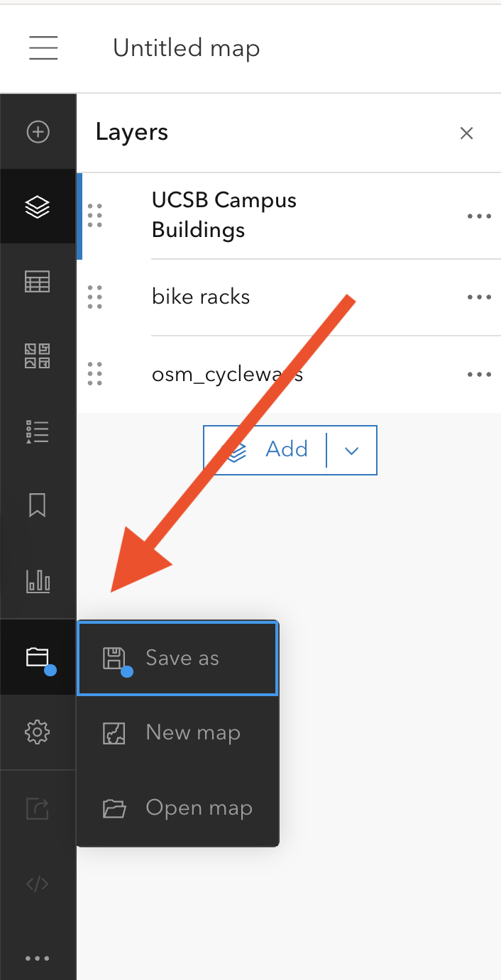Screen dimensions: 501x980
Task: Click the Save and open folder icon
Action: (38, 657)
